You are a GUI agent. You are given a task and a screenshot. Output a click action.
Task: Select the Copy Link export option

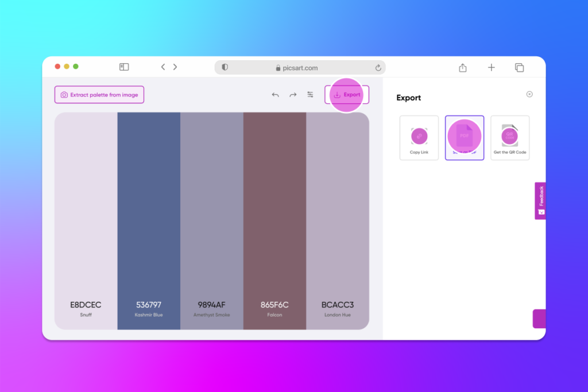[x=419, y=138]
